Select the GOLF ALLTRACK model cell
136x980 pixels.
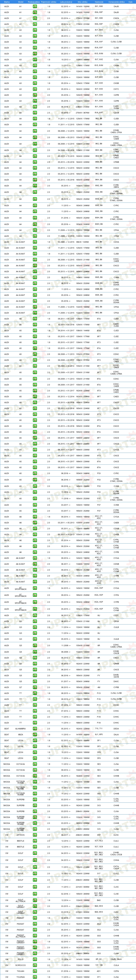point(21,900)
